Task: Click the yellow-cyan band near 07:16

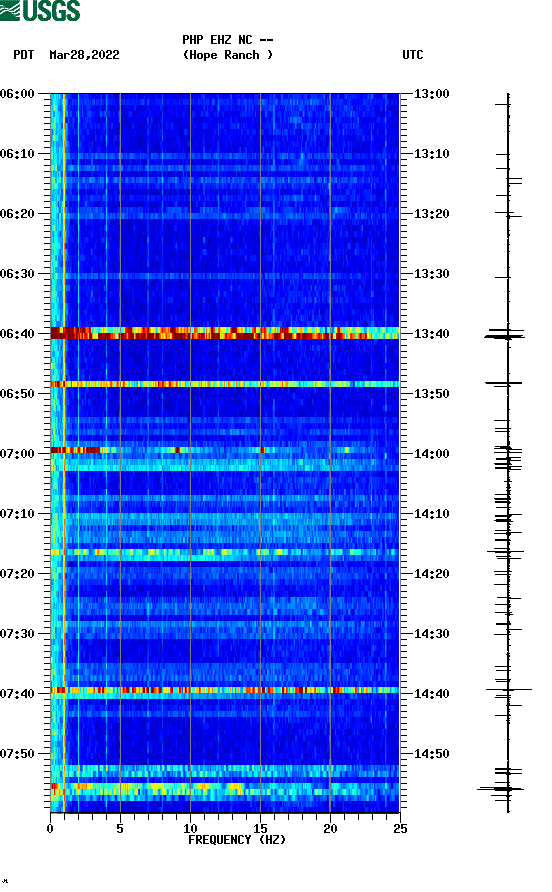Action: [225, 552]
